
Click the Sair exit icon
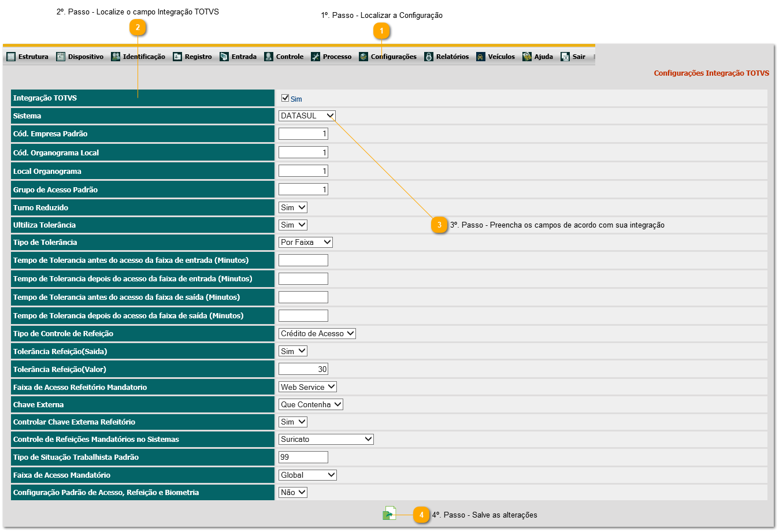coord(565,57)
